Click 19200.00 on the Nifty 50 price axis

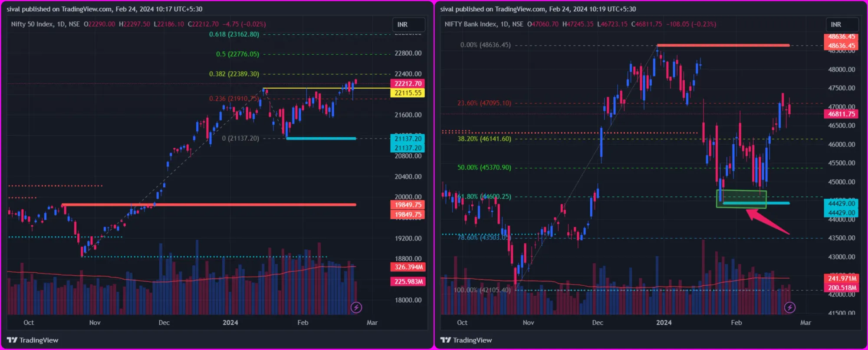coord(408,238)
